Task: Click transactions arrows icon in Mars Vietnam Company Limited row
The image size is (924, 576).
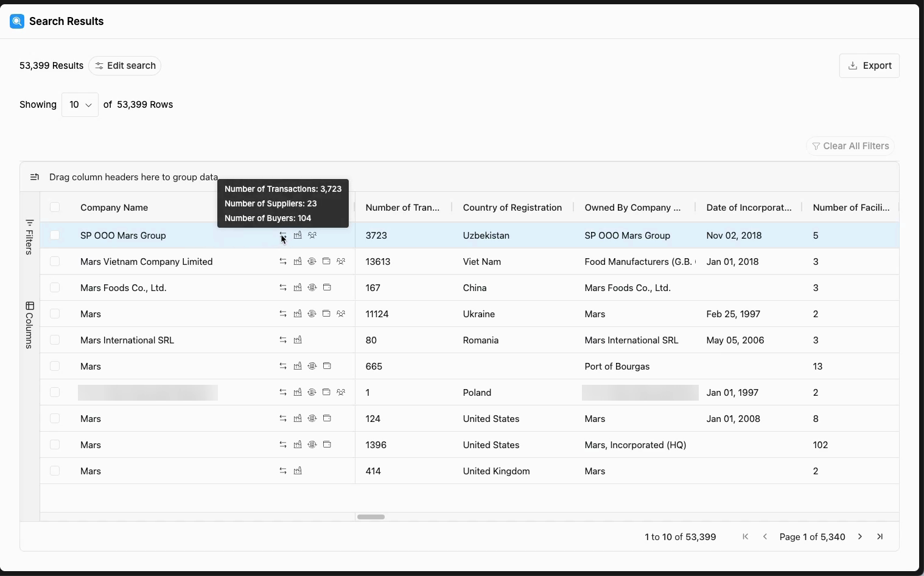Action: coord(283,261)
